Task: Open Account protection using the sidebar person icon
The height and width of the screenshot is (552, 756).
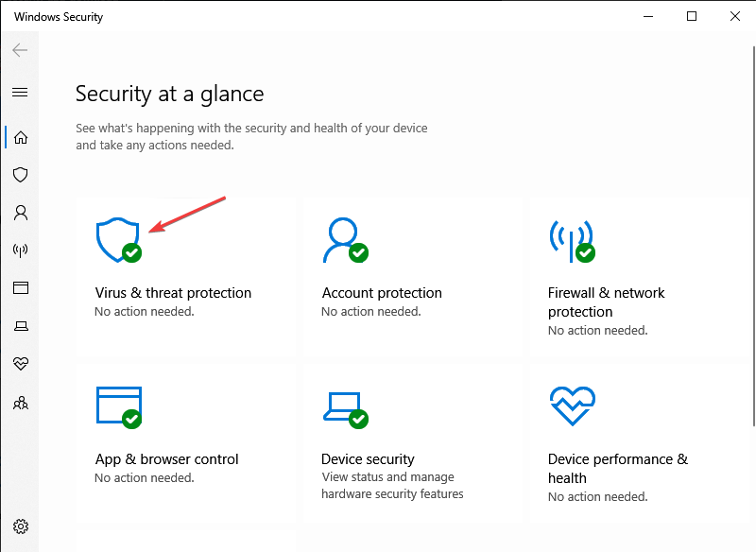Action: [21, 213]
